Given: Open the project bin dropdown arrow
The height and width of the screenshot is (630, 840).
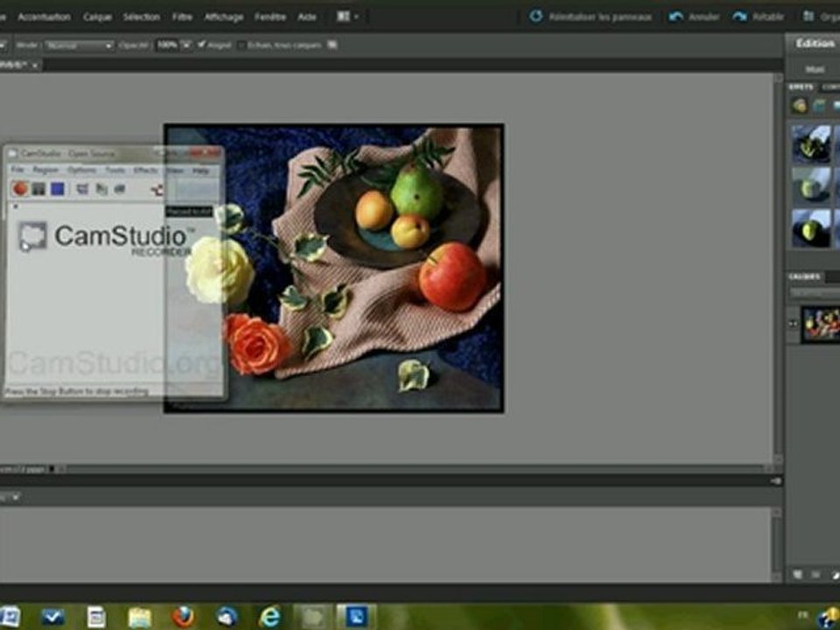Looking at the screenshot, I should point(15,498).
